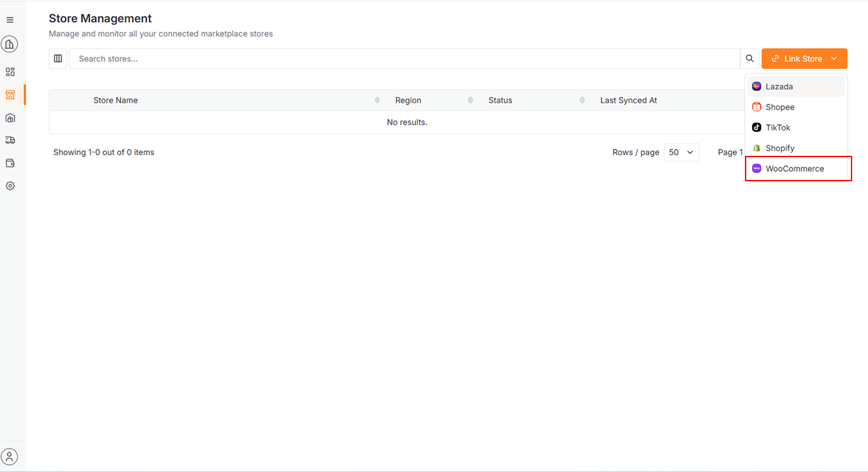868x472 pixels.
Task: Go to the dashboard grid icon
Action: (10, 72)
